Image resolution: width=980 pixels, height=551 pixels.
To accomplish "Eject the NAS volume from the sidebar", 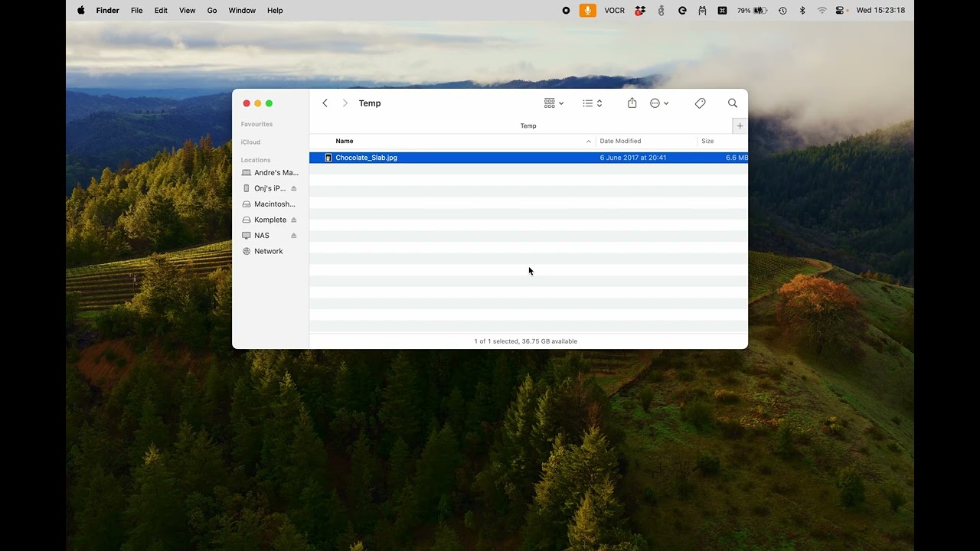I will [x=292, y=235].
